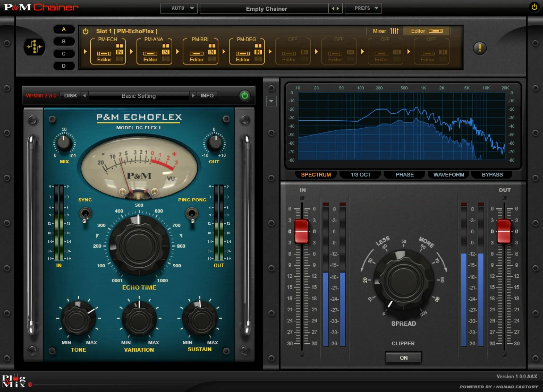The height and width of the screenshot is (392, 543).
Task: Click the DISK button
Action: (70, 96)
